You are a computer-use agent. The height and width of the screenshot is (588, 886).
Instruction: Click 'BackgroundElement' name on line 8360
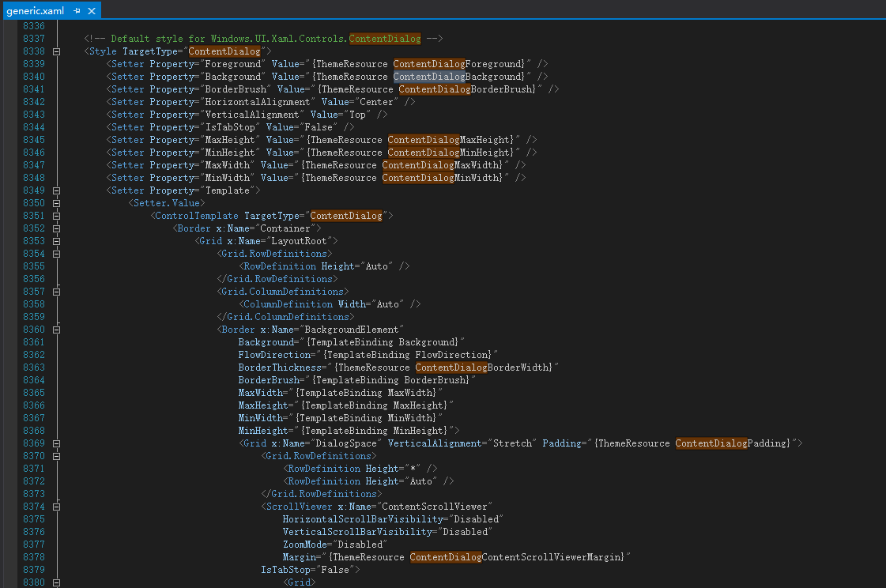coord(352,330)
